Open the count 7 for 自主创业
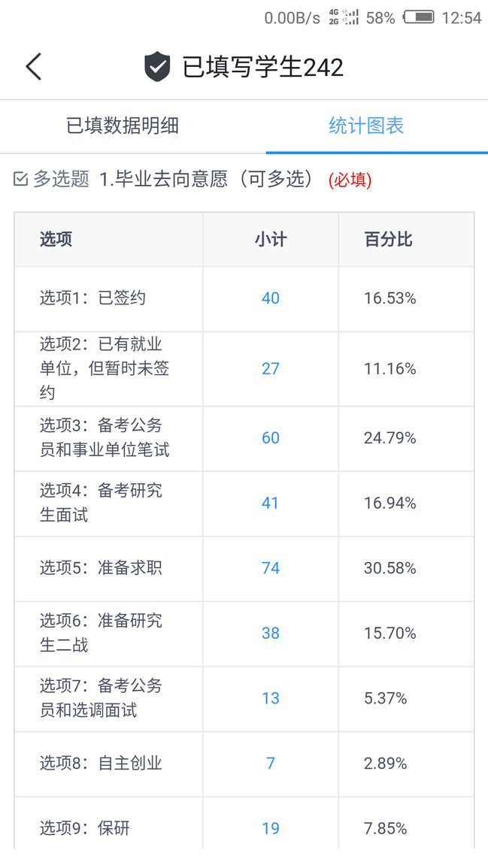 271,764
